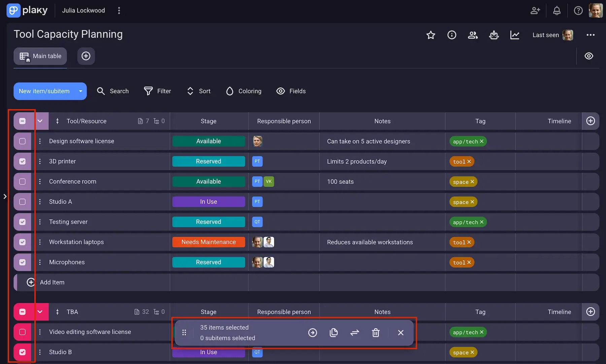Duplicate selected items icon
The image size is (606, 364).
(x=334, y=333)
